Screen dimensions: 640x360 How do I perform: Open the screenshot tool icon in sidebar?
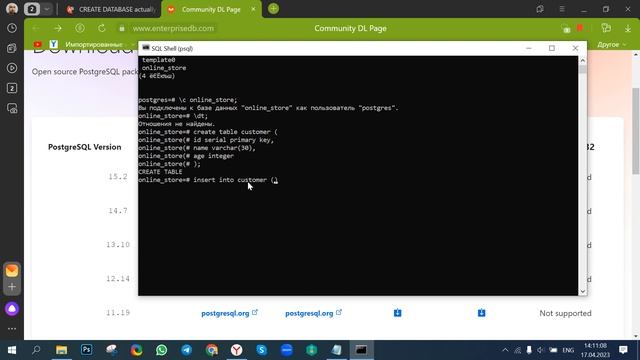point(12,109)
